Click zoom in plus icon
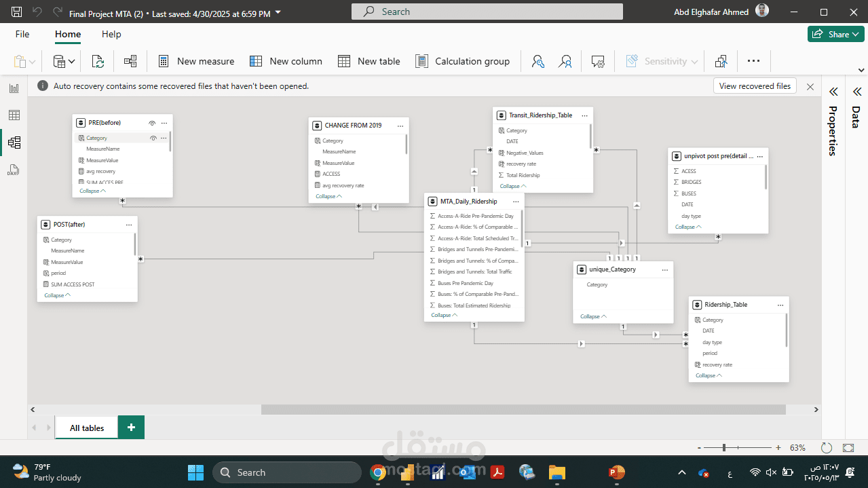This screenshot has height=488, width=868. click(778, 448)
